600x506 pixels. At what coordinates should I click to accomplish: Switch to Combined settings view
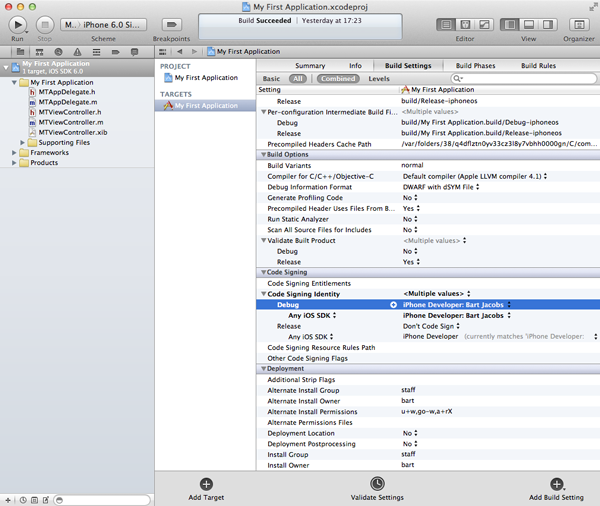coord(338,78)
